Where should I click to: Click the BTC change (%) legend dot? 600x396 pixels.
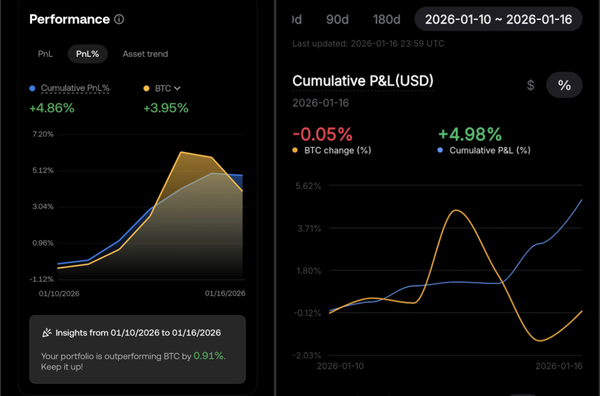pyautogui.click(x=295, y=150)
